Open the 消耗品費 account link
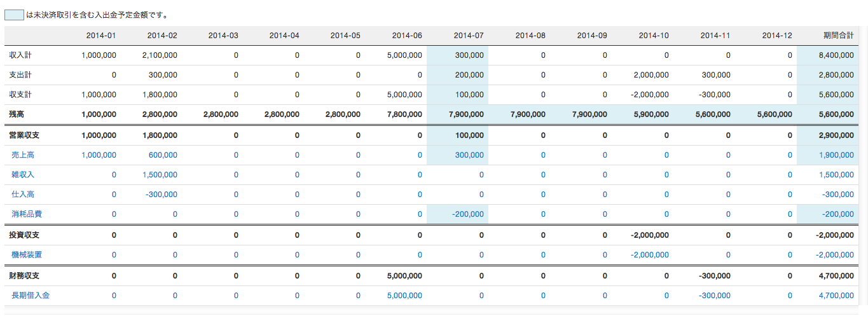The width and height of the screenshot is (868, 316). 27,214
